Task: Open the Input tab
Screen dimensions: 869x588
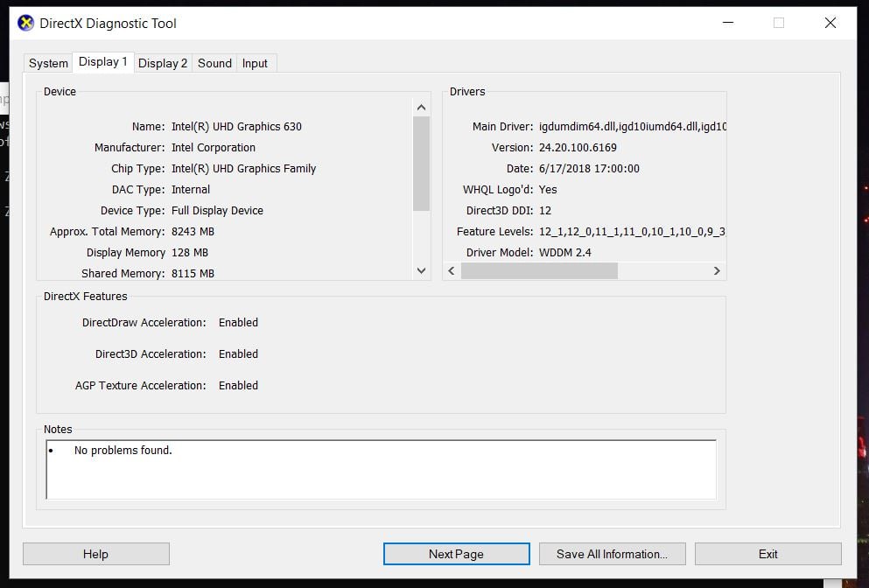Action: click(x=255, y=63)
